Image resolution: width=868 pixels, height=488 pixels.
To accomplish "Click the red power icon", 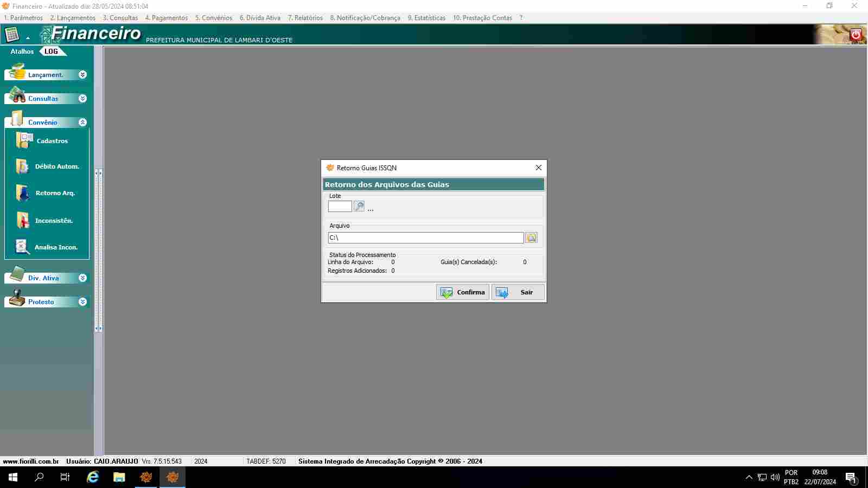I will [856, 35].
